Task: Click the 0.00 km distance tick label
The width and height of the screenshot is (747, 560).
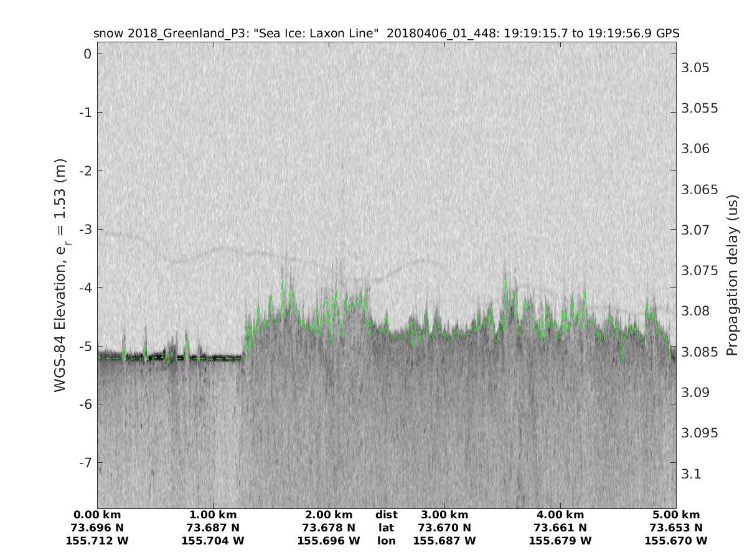Action: tap(97, 515)
